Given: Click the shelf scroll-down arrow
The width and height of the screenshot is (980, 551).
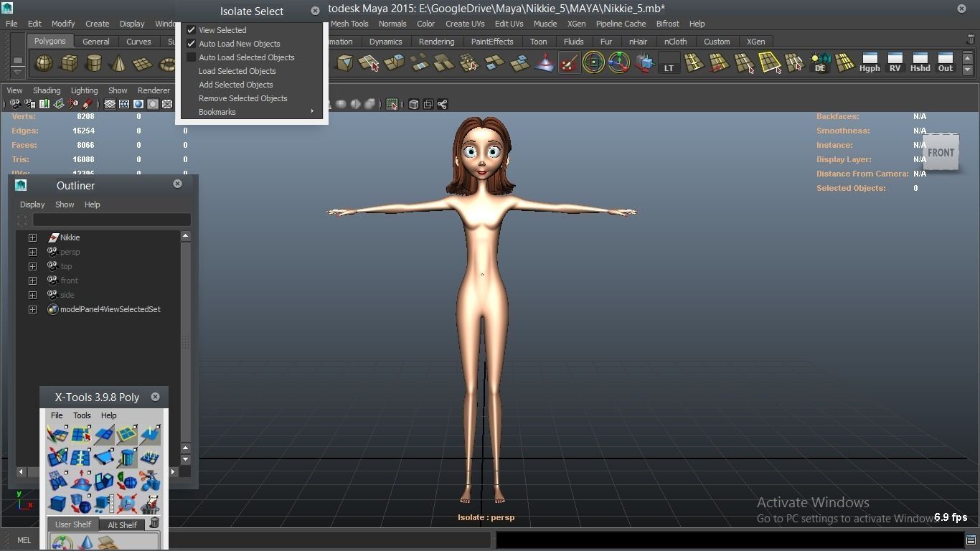Looking at the screenshot, I should (x=967, y=70).
